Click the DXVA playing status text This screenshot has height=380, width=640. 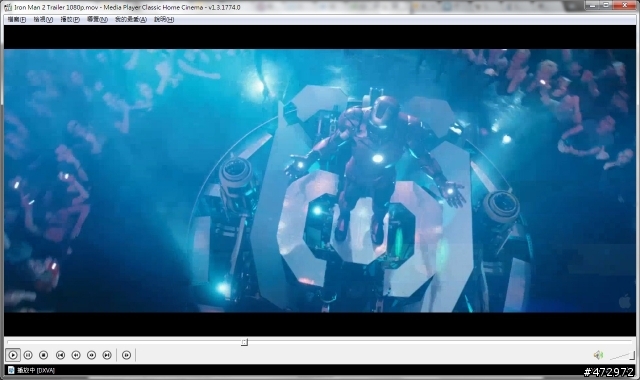pyautogui.click(x=36, y=370)
